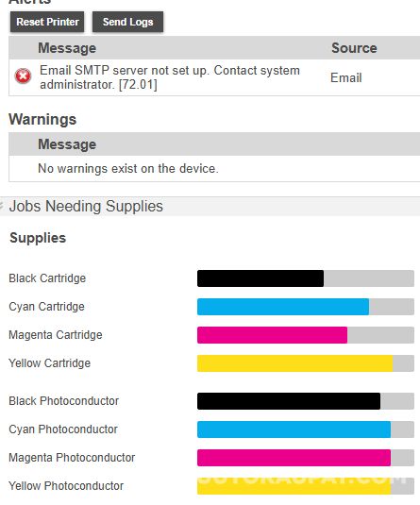
Task: Click the Cyan Photoconductor level bar
Action: (x=306, y=429)
